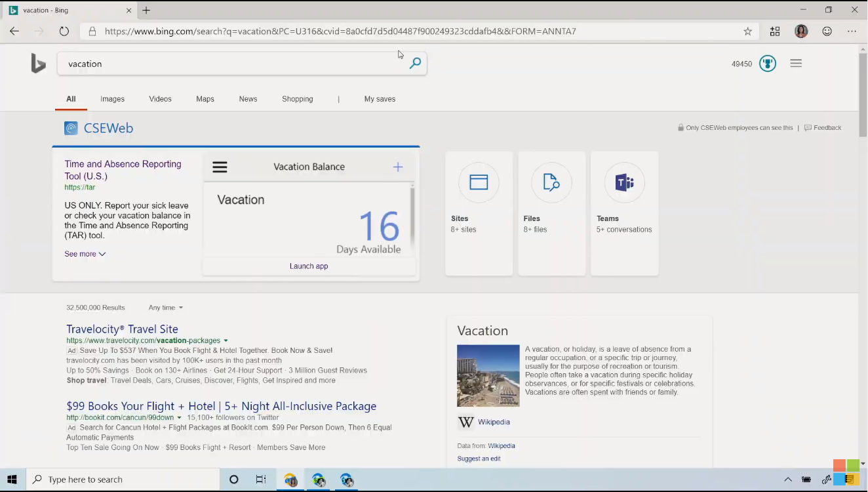Viewport: 868px width, 492px height.
Task: Open the Any time filter dropdown
Action: [x=166, y=308]
